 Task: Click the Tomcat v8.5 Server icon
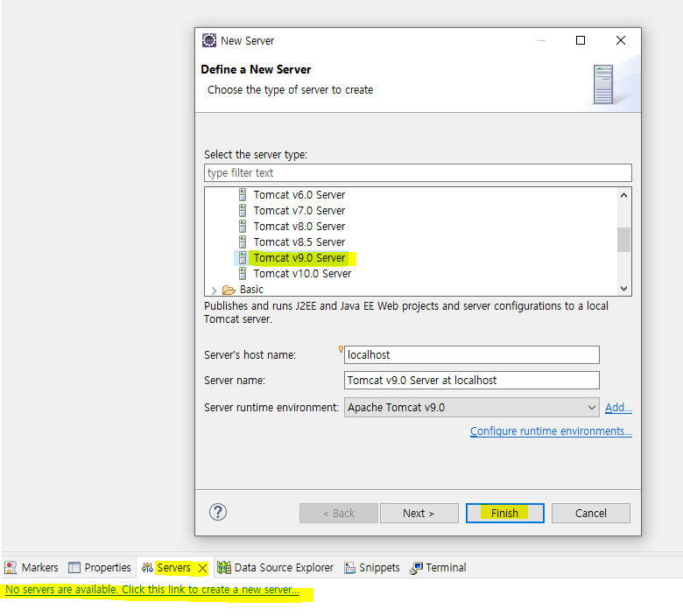pos(243,241)
